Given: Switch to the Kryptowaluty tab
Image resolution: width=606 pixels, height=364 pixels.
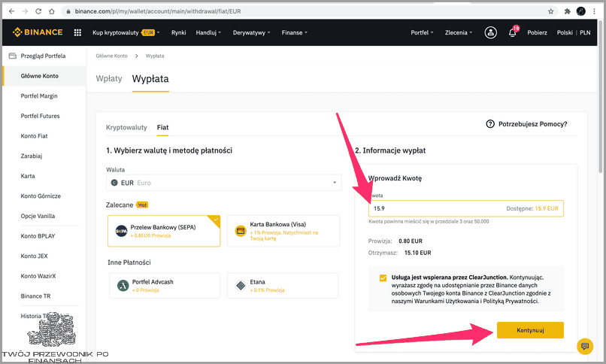Looking at the screenshot, I should point(126,127).
